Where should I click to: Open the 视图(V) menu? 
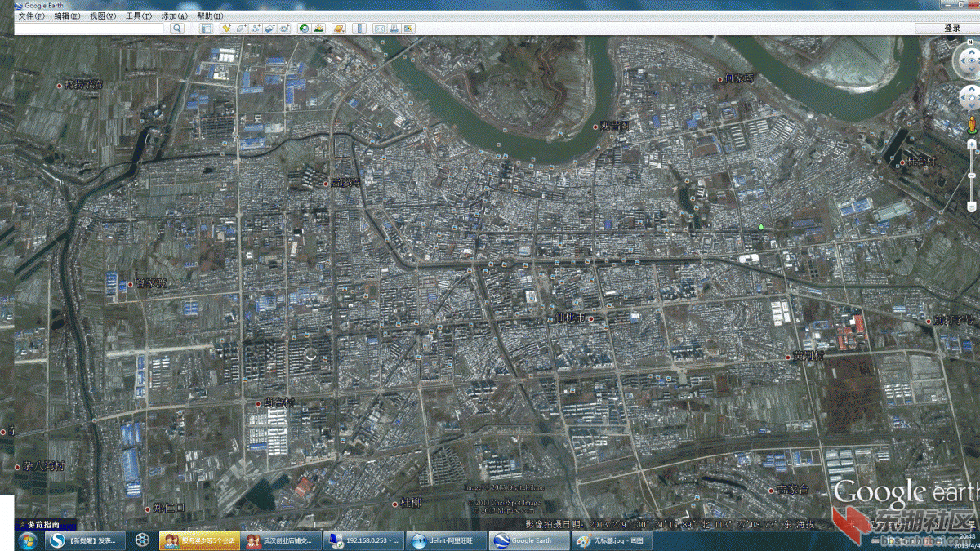pyautogui.click(x=103, y=16)
